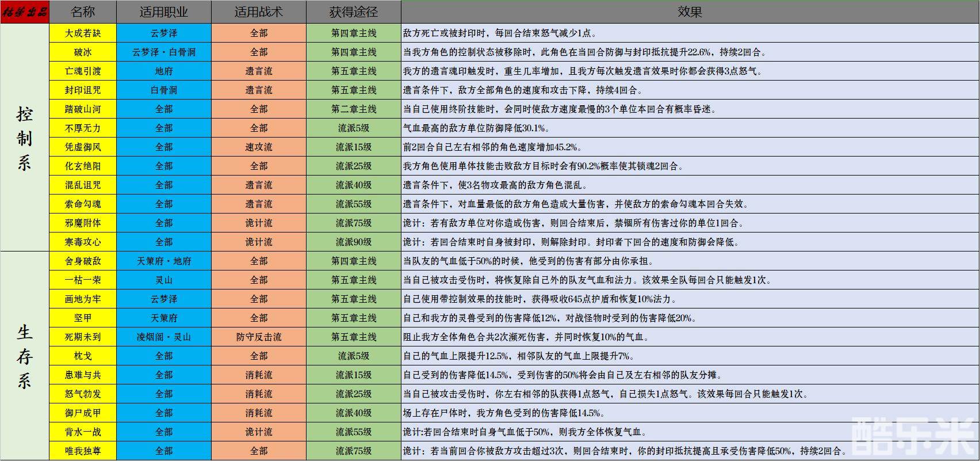Select the 名称 column header
The width and height of the screenshot is (980, 461).
coord(83,12)
